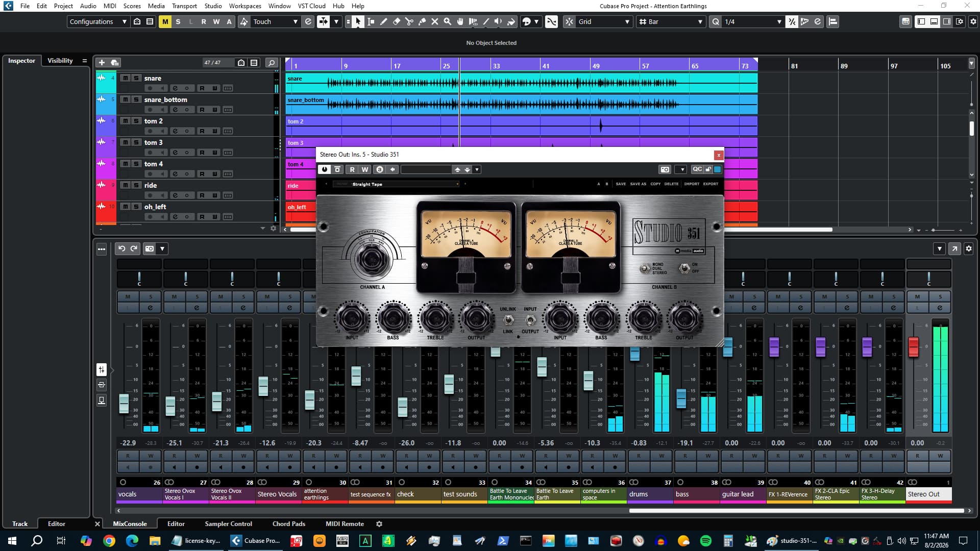980x551 pixels.
Task: Open plugin preset menu arrow
Action: tap(477, 169)
